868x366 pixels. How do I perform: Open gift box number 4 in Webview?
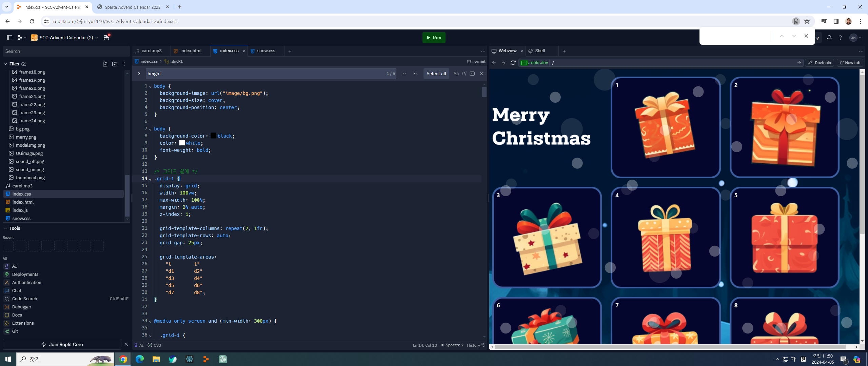coord(665,237)
